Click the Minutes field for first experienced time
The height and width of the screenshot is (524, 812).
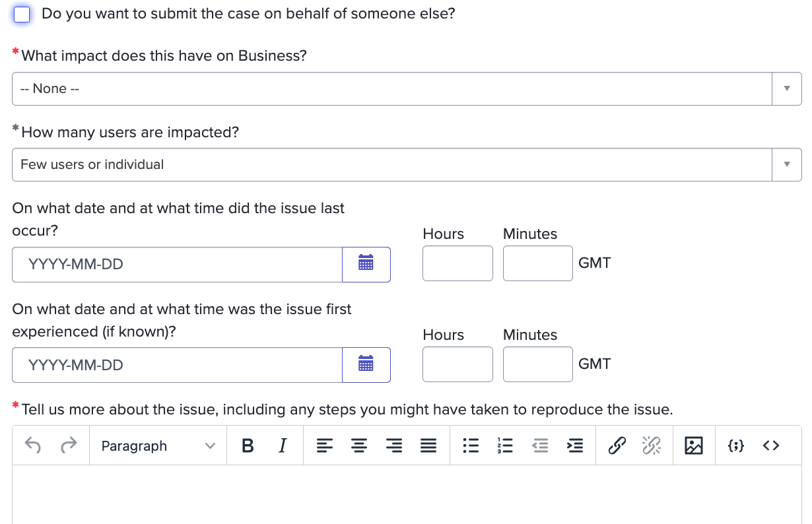pos(537,364)
